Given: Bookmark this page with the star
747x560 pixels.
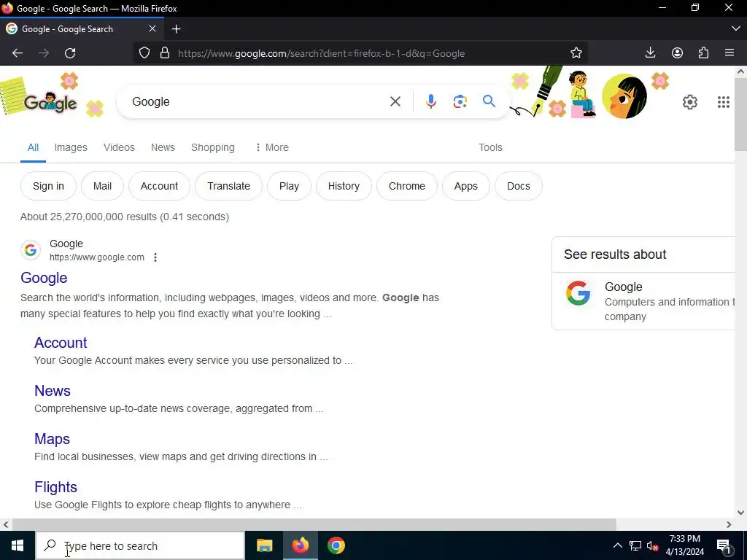Looking at the screenshot, I should point(576,52).
